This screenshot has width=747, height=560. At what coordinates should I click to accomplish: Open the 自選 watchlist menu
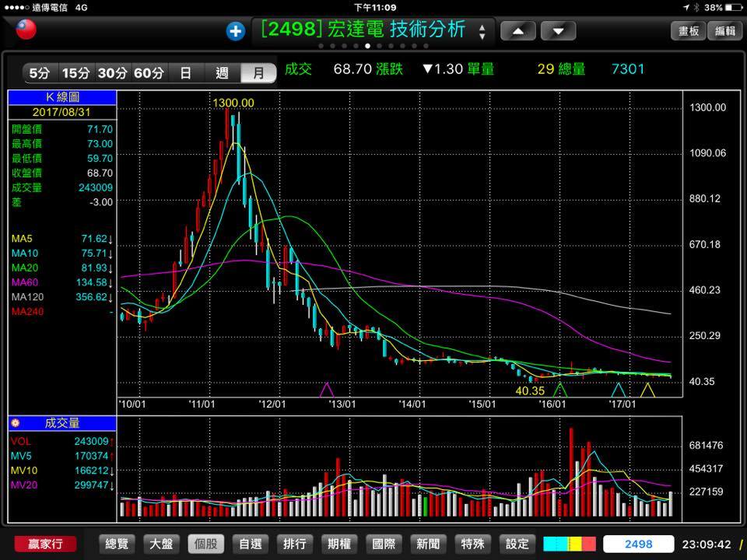click(250, 544)
